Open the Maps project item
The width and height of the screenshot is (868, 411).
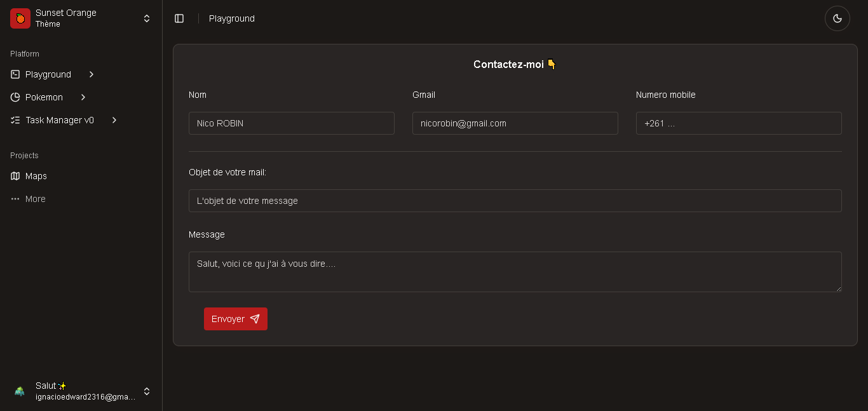coord(36,176)
